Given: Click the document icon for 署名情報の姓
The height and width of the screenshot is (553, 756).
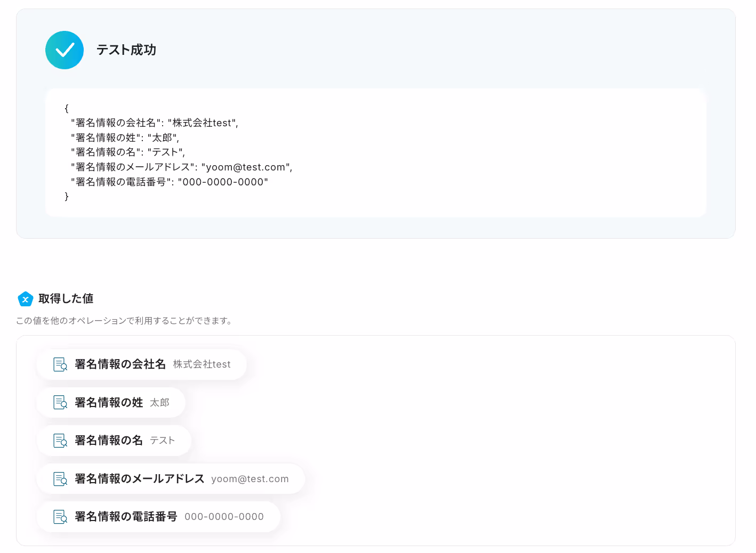Looking at the screenshot, I should coord(60,402).
